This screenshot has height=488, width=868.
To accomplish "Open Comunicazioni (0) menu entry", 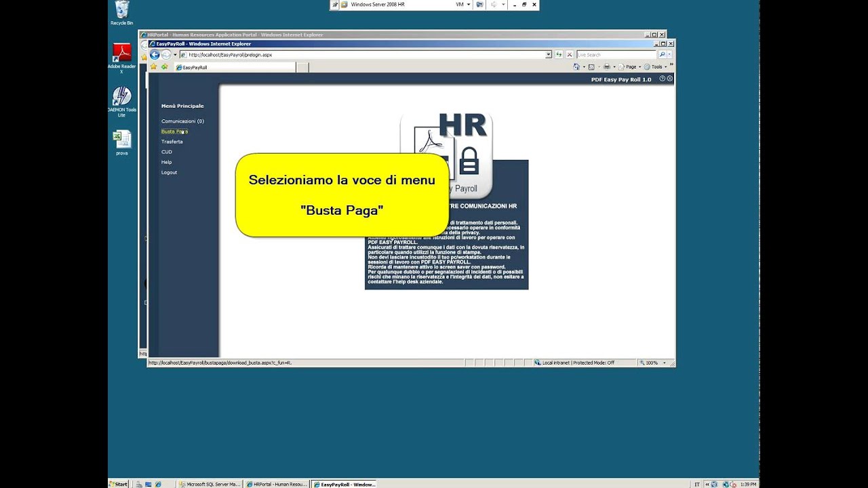I will [x=182, y=121].
